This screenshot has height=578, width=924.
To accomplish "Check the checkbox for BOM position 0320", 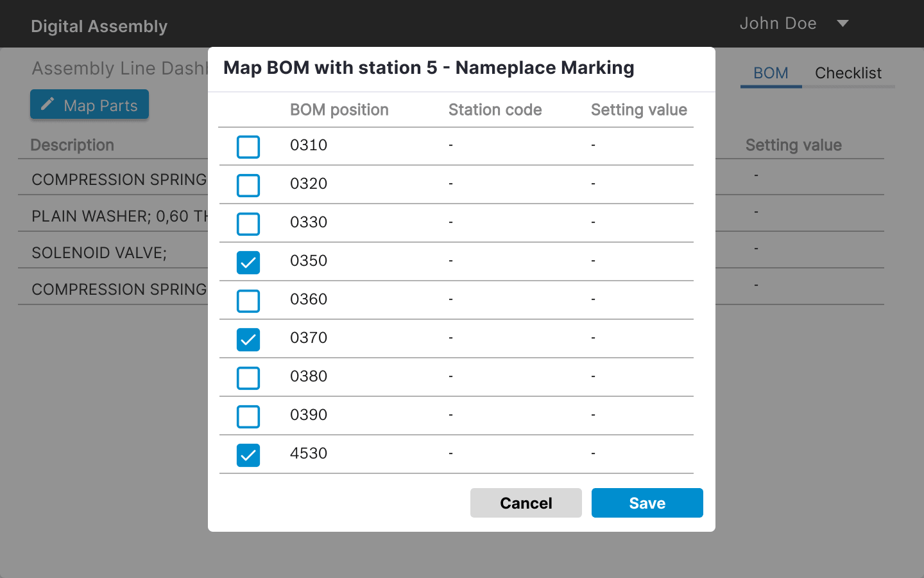I will click(x=248, y=185).
